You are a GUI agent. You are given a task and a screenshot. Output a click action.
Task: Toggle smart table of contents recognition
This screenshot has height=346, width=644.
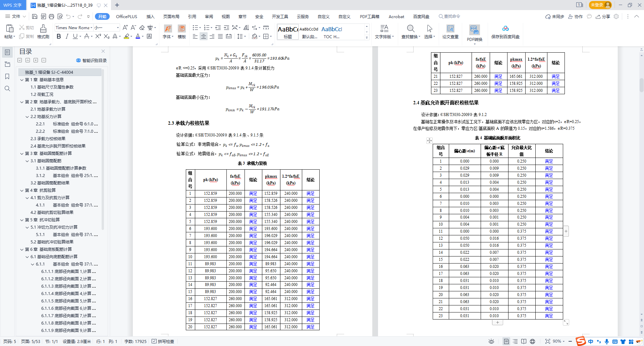[x=91, y=60]
